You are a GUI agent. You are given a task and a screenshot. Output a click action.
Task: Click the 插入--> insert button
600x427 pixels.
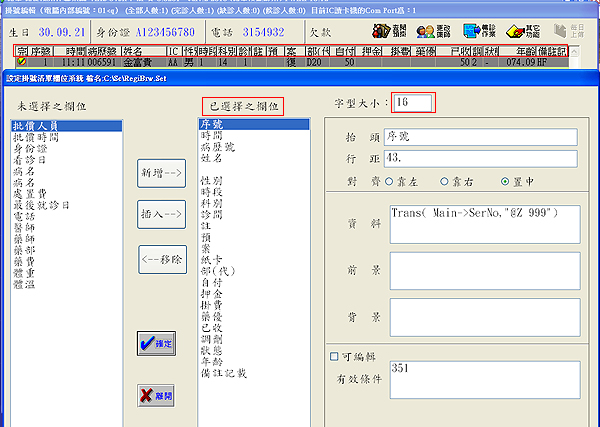[x=161, y=214]
